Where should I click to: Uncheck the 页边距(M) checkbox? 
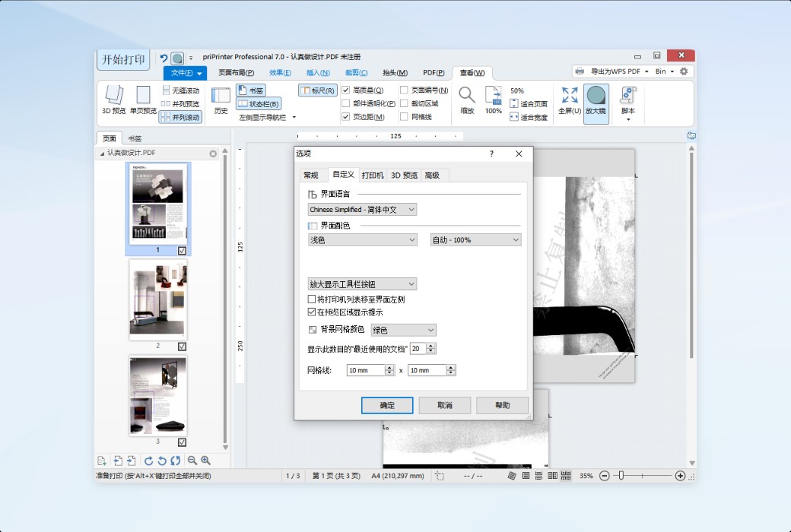(x=345, y=116)
